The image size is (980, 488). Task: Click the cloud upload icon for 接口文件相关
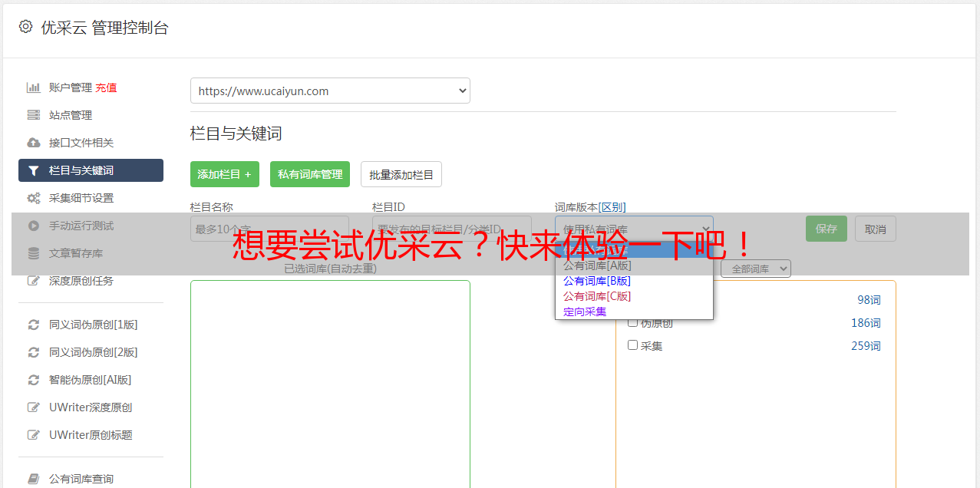pyautogui.click(x=34, y=143)
